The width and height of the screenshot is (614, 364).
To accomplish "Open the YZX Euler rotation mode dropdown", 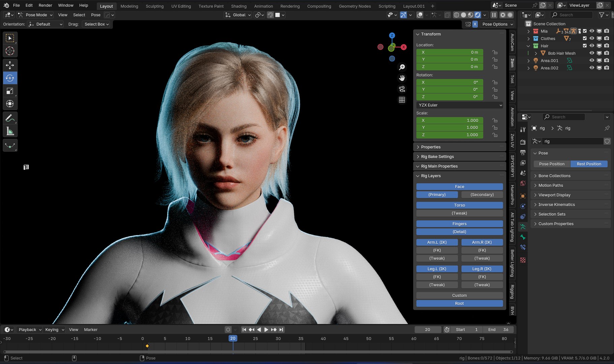I will point(460,105).
